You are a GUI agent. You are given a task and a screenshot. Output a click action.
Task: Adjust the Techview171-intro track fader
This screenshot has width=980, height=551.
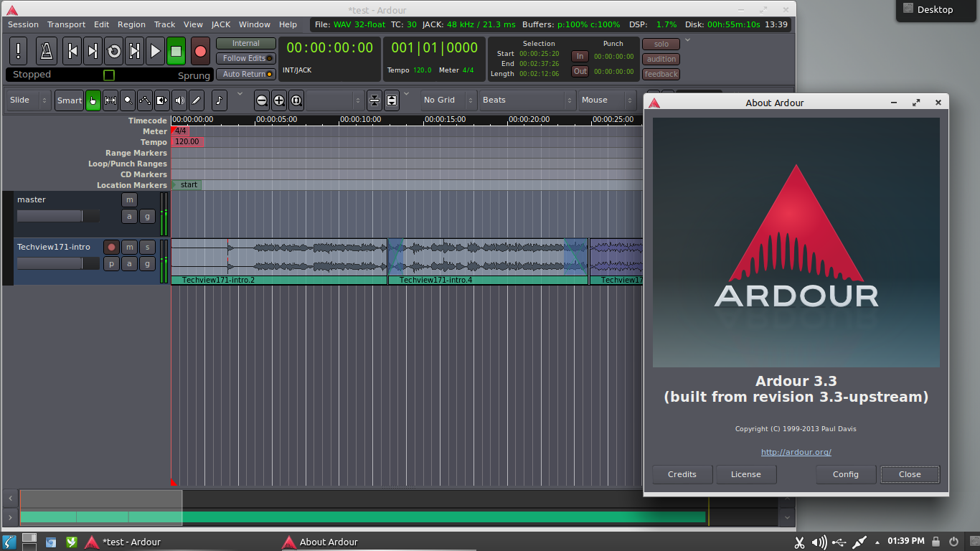pos(59,263)
